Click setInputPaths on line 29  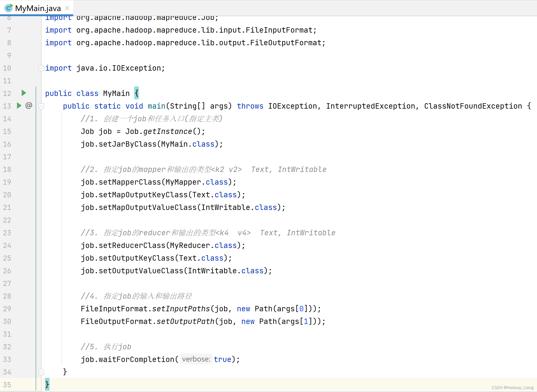(x=181, y=309)
